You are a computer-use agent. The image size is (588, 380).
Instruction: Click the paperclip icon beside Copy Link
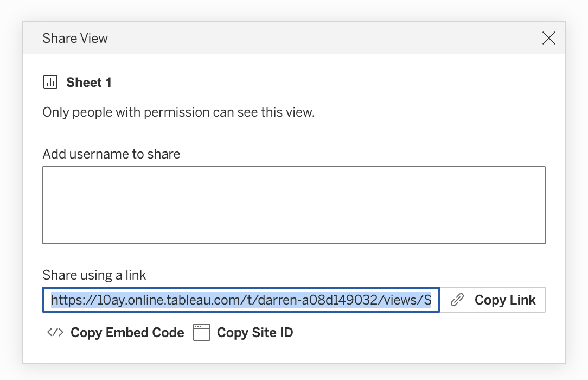(x=457, y=300)
